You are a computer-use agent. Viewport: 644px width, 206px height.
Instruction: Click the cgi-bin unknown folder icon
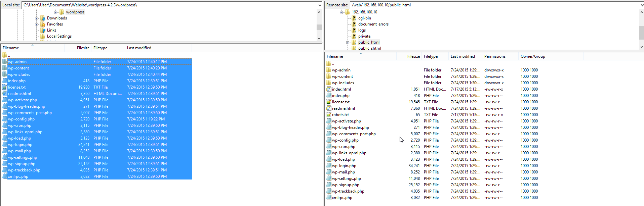tap(354, 18)
